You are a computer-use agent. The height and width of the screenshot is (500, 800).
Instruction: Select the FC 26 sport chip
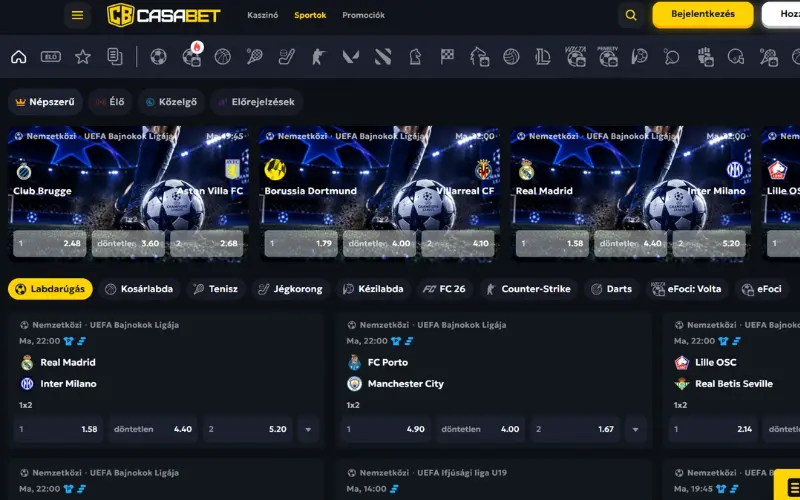tap(444, 289)
